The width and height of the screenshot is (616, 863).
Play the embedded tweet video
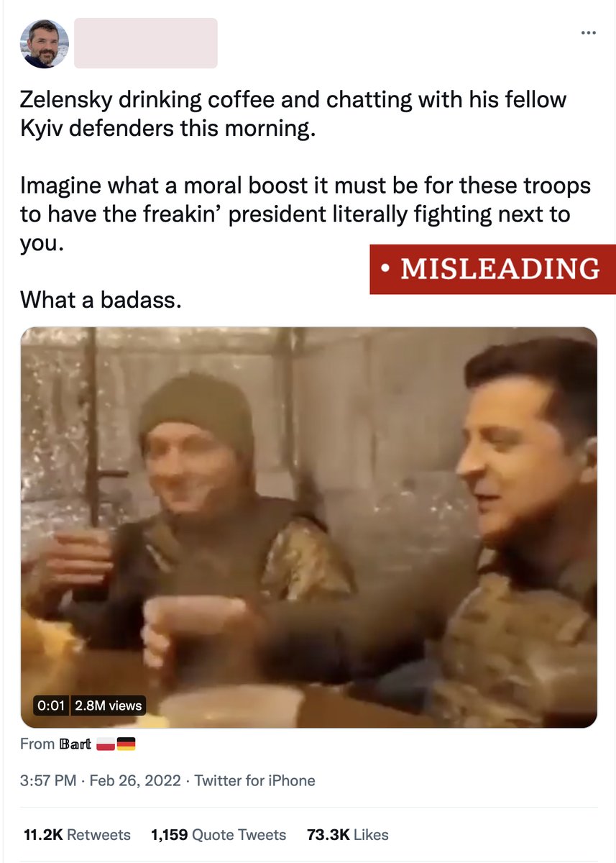[x=309, y=528]
